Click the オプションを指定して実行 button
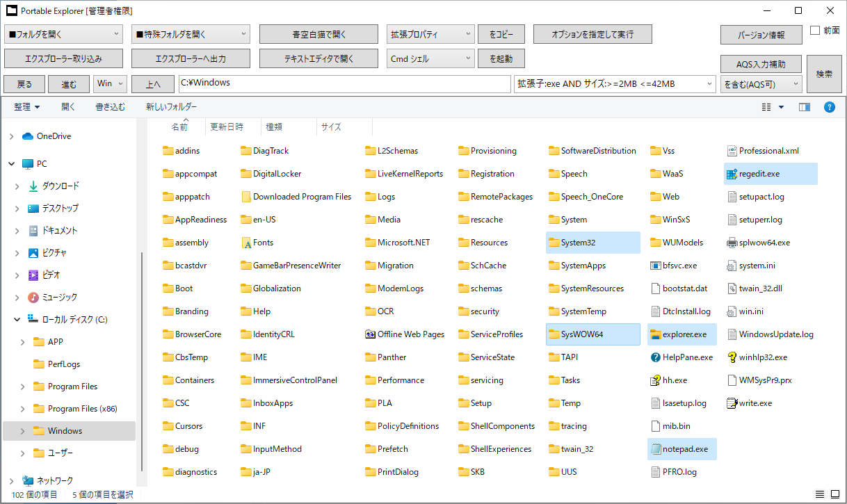The image size is (847, 504). (x=593, y=33)
